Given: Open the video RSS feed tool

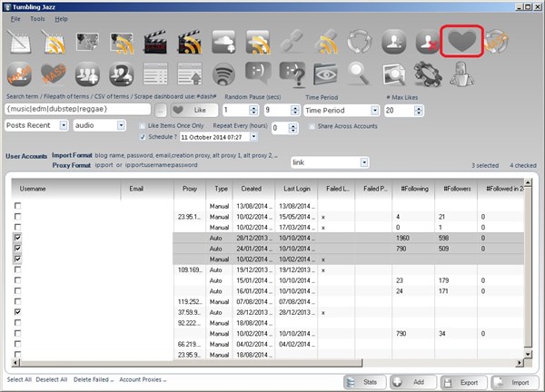Looking at the screenshot, I should (190, 43).
